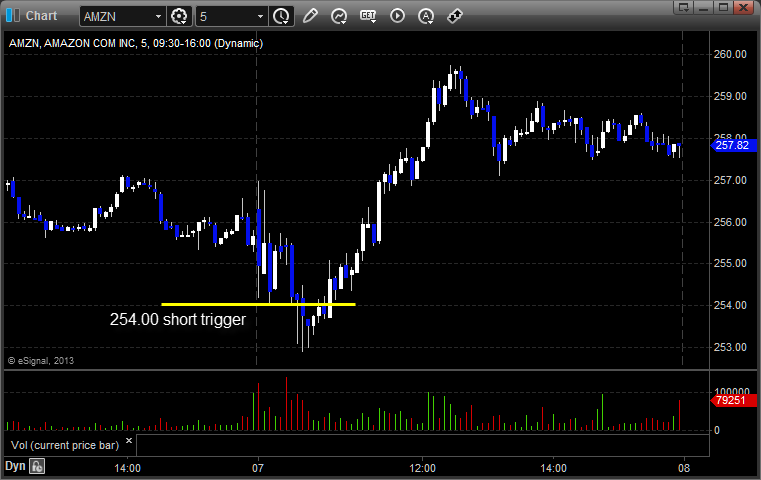Expand the 5 interval dropdown
The height and width of the screenshot is (480, 761).
pos(260,17)
